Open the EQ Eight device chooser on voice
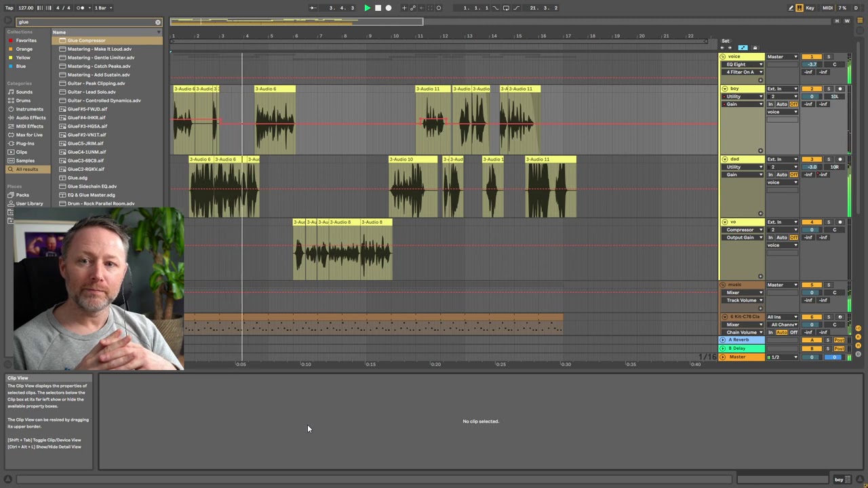This screenshot has width=868, height=488. pyautogui.click(x=743, y=64)
